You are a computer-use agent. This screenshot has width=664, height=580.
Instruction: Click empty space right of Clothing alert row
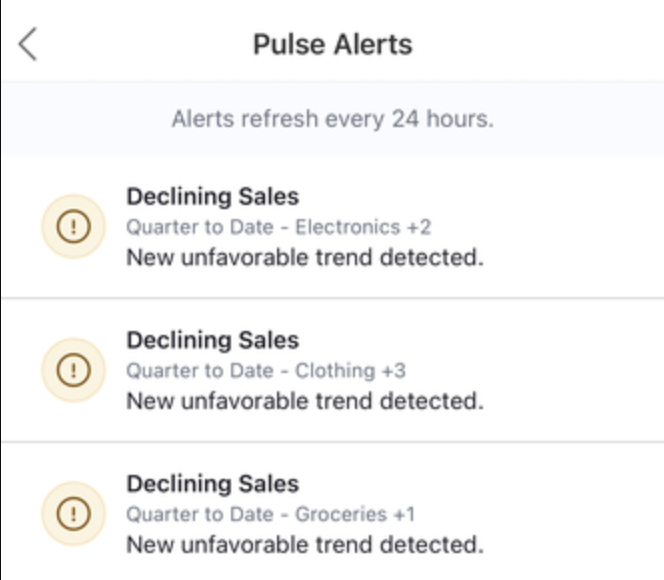coord(580,370)
